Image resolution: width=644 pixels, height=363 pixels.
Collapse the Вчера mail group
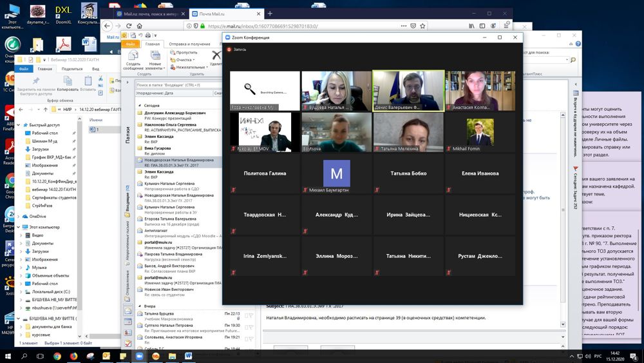(x=139, y=306)
